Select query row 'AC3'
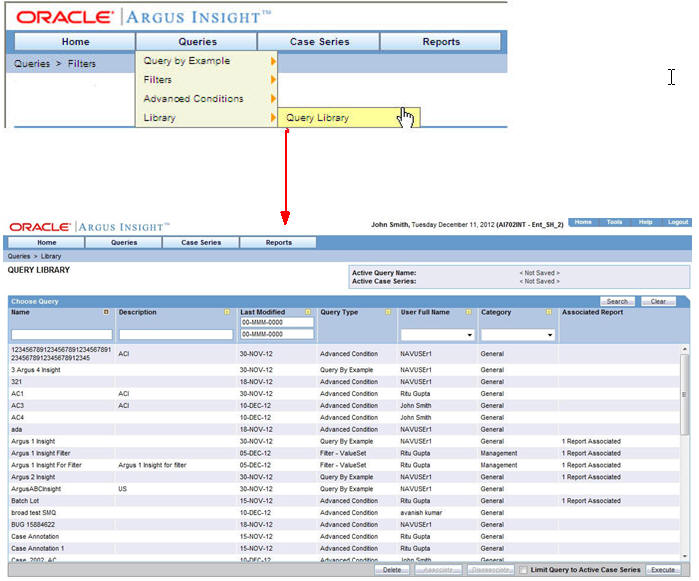This screenshot has height=581, width=699. [x=344, y=406]
